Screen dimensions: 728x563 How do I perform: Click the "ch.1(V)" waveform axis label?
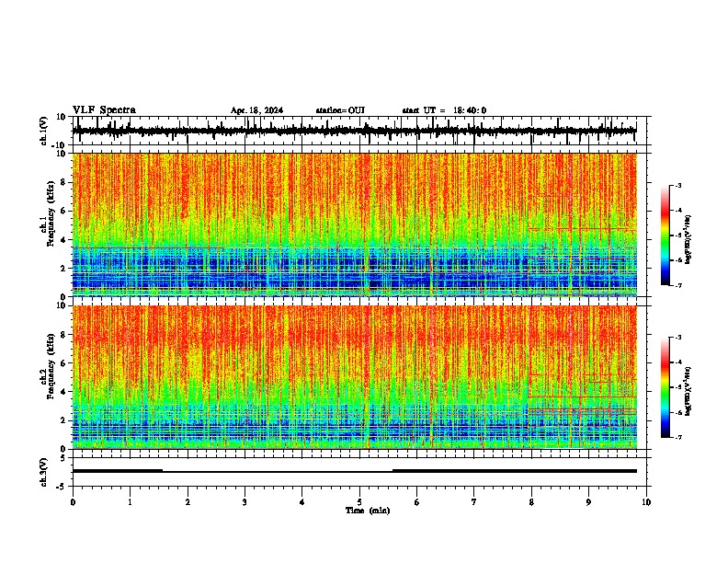44,131
